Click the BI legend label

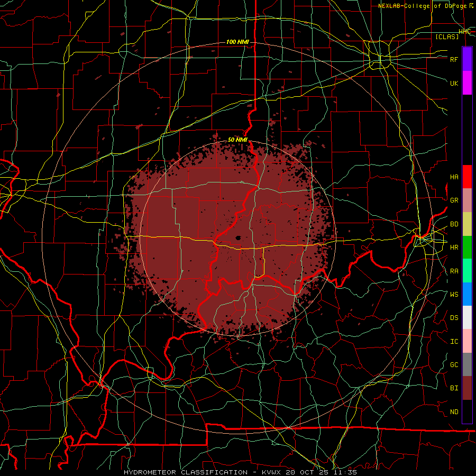click(x=454, y=388)
